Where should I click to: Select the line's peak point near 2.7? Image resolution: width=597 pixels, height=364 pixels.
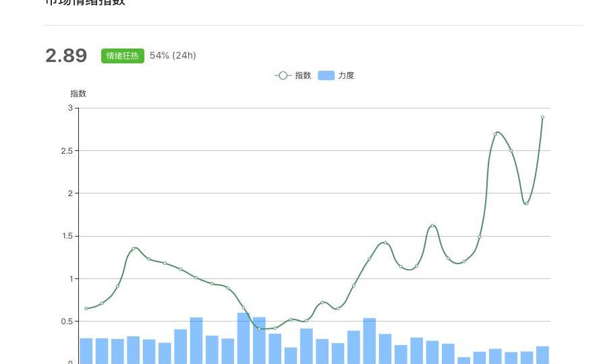(x=495, y=134)
